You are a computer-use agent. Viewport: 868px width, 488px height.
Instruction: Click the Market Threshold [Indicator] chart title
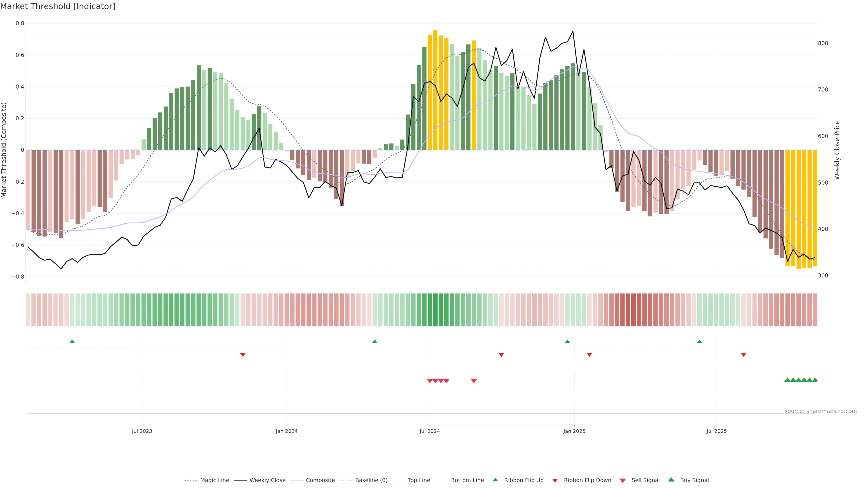58,6
